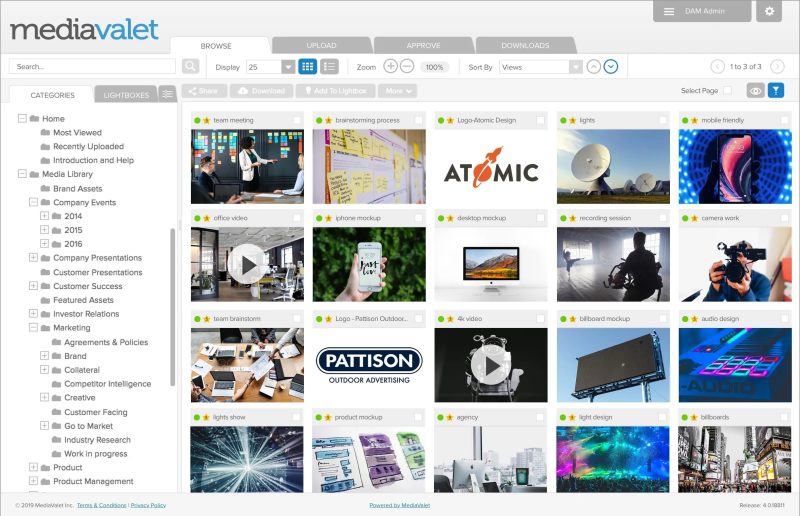
Task: Click into the Search field
Action: [x=92, y=66]
